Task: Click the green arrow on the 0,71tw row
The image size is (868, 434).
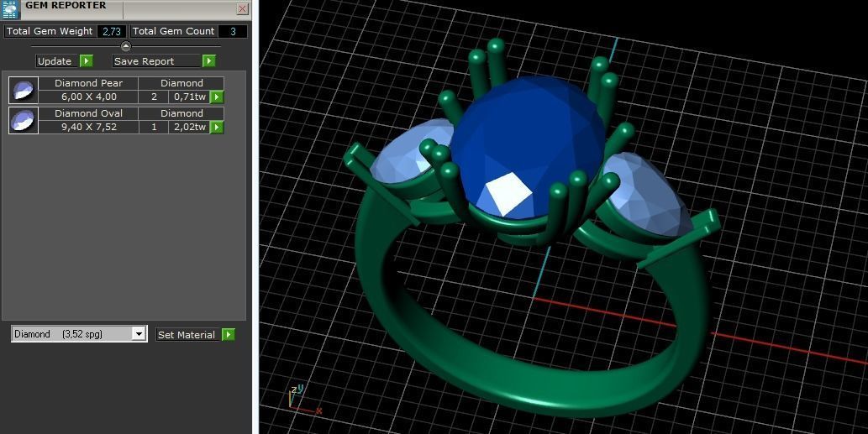Action: (x=217, y=97)
